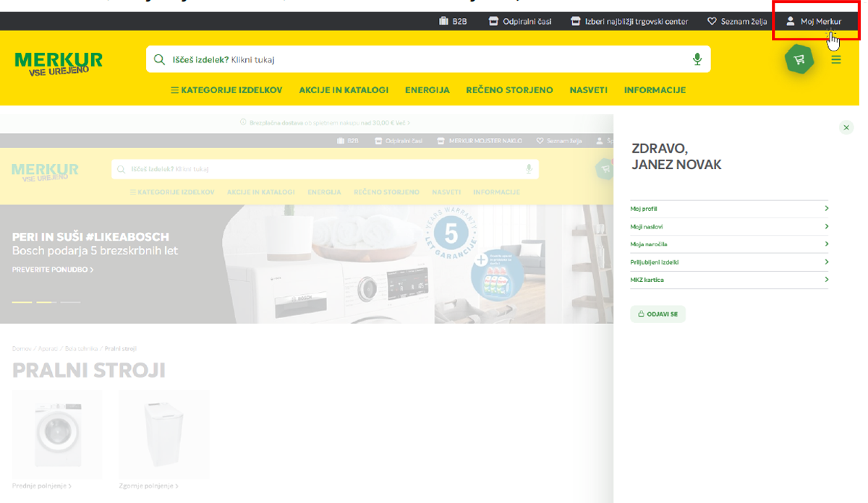
Task: Open MKZ kartica entry
Action: [x=728, y=280]
